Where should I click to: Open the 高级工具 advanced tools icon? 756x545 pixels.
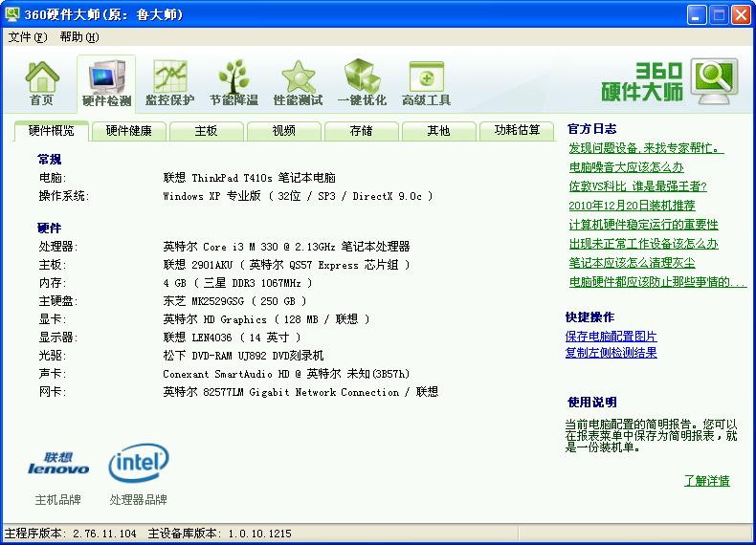tap(426, 83)
